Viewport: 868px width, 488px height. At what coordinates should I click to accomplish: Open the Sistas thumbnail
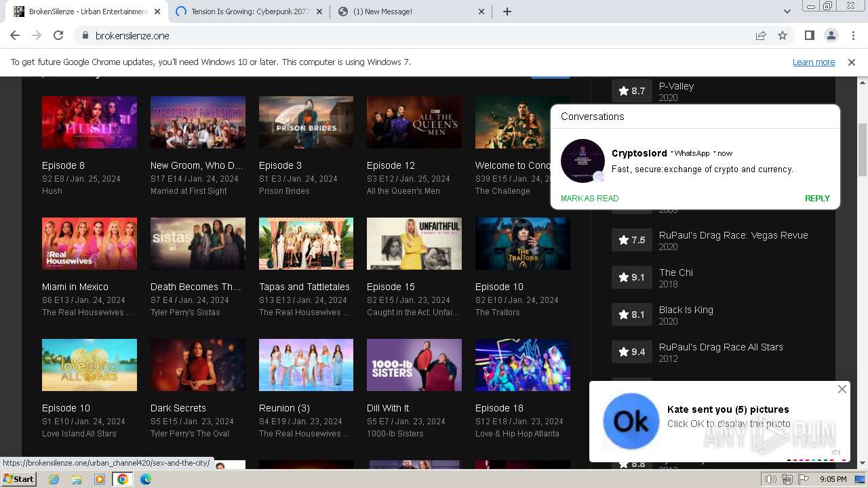pos(198,243)
